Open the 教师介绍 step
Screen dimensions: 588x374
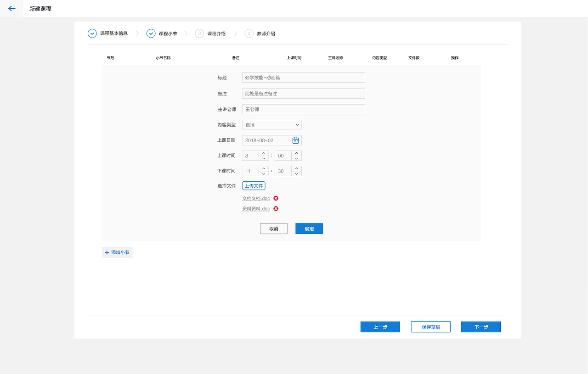point(266,33)
